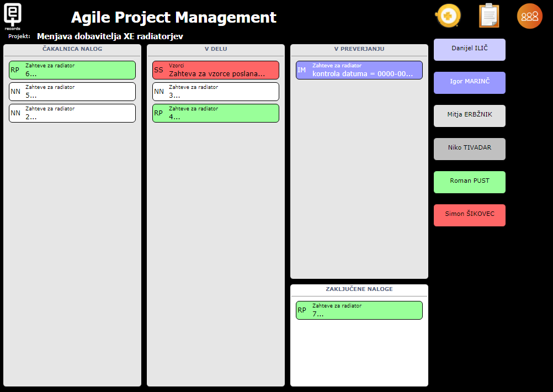
Task: Choose Mitja ERBŽNIK from the user list
Action: (x=469, y=115)
